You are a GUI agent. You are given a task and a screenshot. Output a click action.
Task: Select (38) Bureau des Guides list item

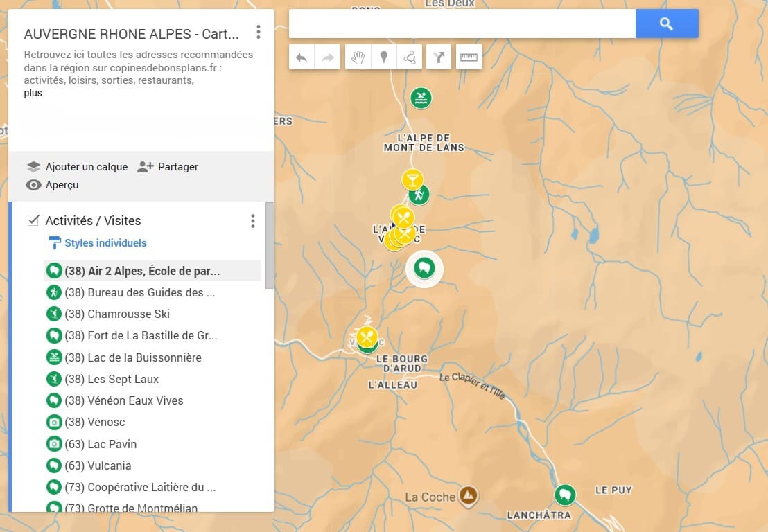(152, 293)
